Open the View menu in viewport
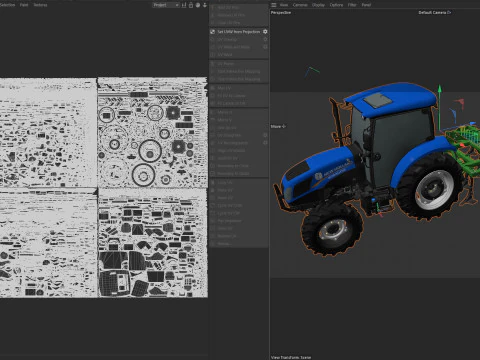Screen dimensions: 480x360 [x=284, y=5]
